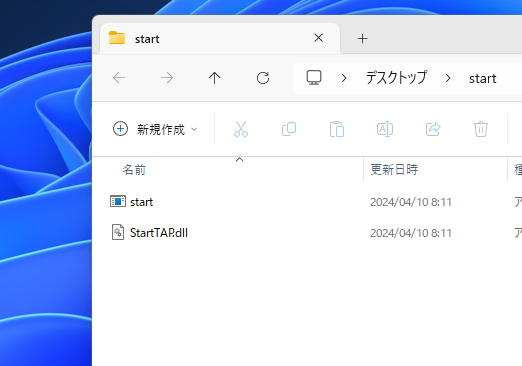Click the start application file icon
The image size is (522, 366).
(118, 201)
